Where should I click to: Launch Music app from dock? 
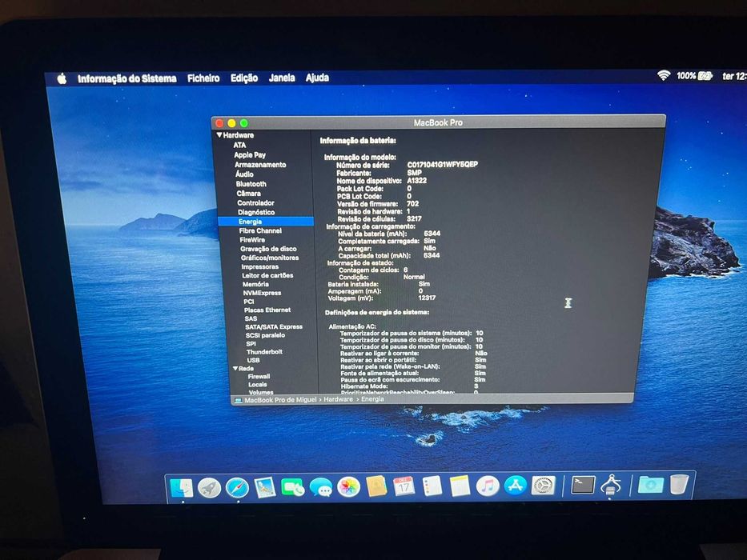[488, 486]
